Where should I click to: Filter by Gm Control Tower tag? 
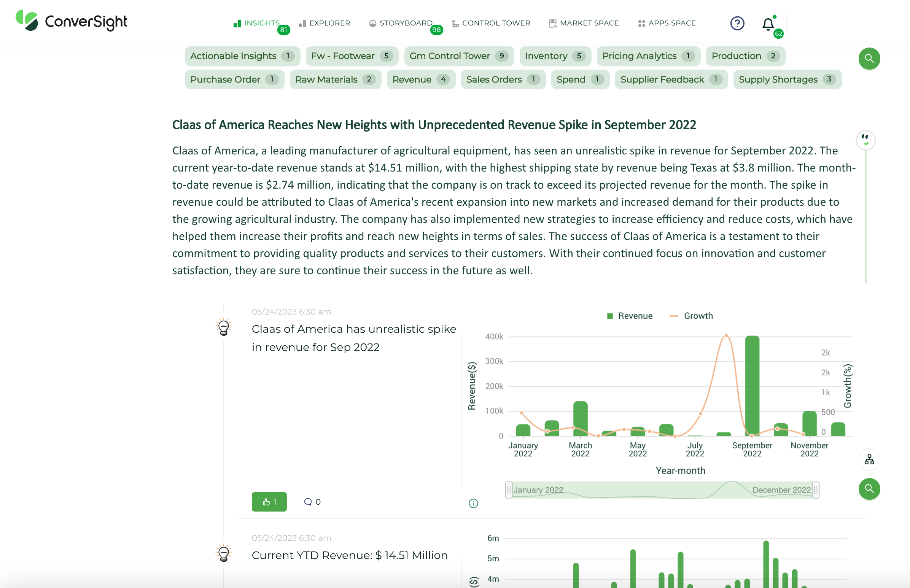(459, 56)
